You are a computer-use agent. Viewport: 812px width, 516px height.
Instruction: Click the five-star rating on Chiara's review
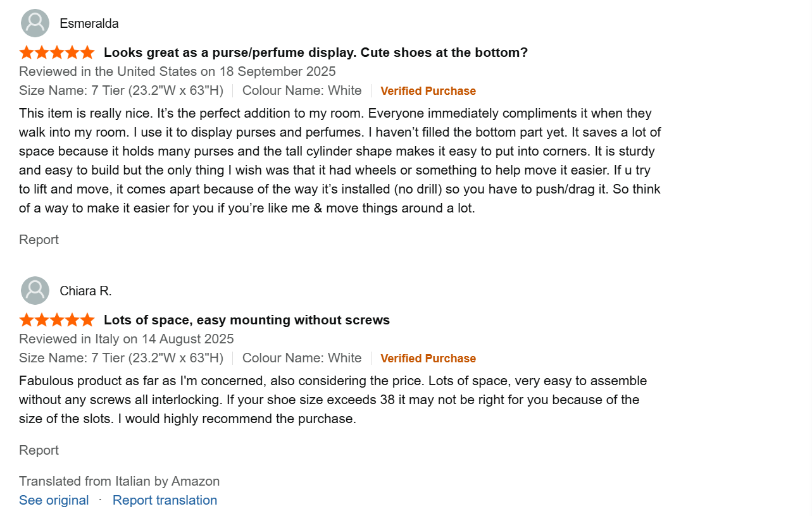[x=57, y=320]
